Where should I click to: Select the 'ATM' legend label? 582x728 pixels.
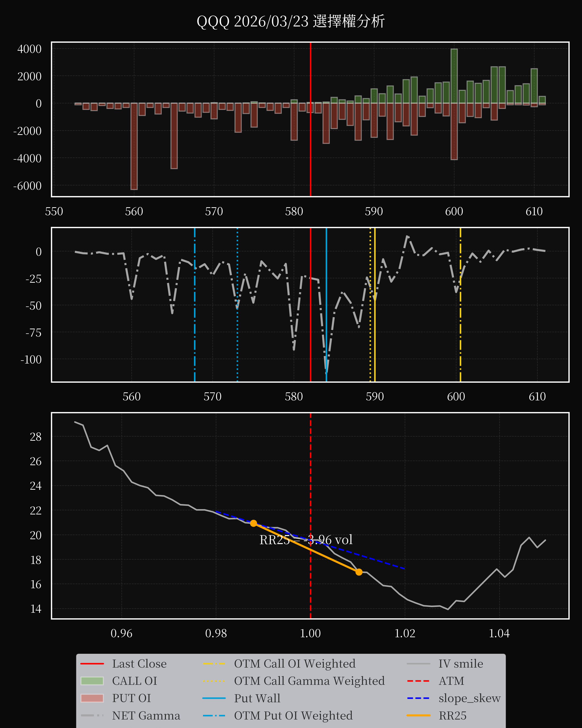452,681
